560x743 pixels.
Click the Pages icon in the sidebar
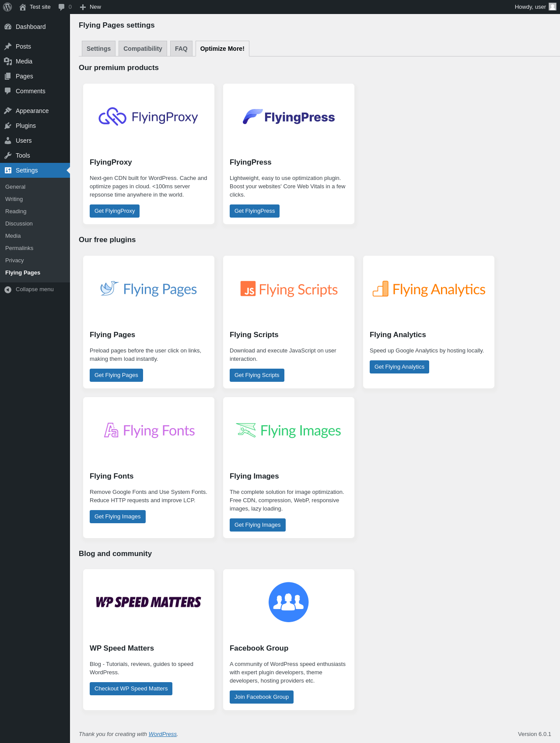coord(8,76)
